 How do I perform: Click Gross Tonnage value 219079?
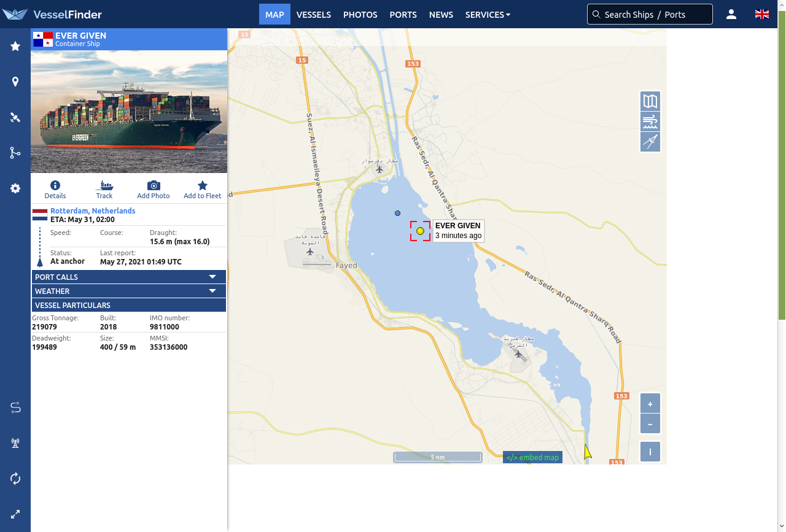tap(44, 327)
